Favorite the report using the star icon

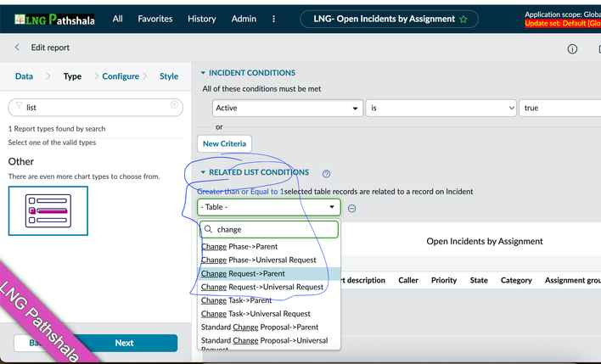pyautogui.click(x=463, y=20)
